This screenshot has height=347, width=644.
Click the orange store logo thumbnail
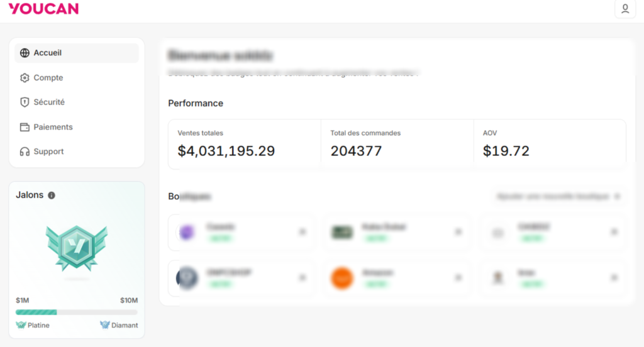click(342, 278)
